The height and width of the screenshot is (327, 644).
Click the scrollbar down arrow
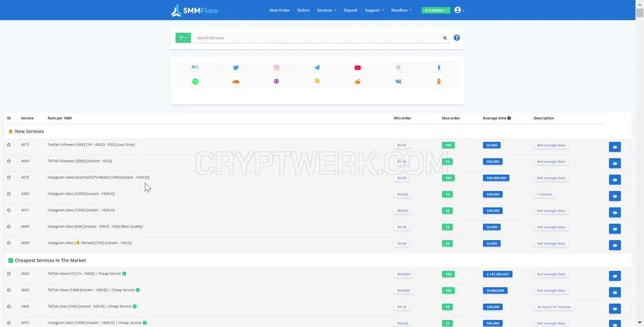(639, 323)
